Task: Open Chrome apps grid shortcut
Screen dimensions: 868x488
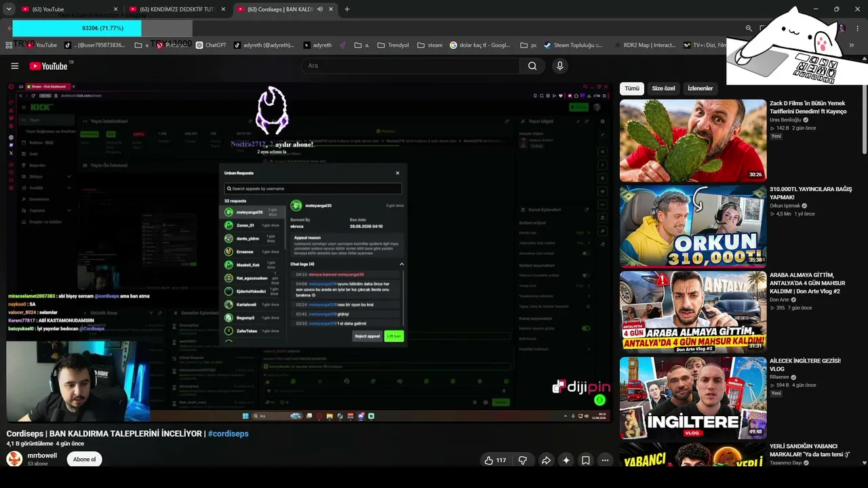Action: tap(9, 45)
